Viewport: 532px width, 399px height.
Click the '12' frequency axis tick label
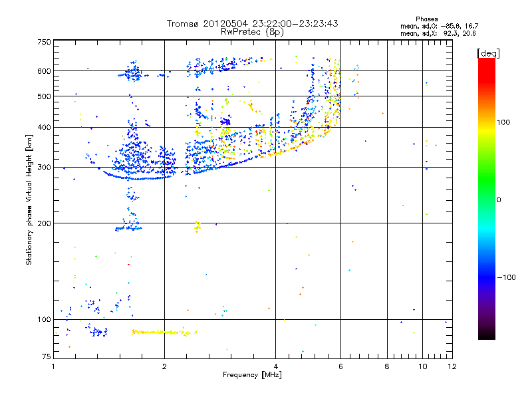click(452, 366)
